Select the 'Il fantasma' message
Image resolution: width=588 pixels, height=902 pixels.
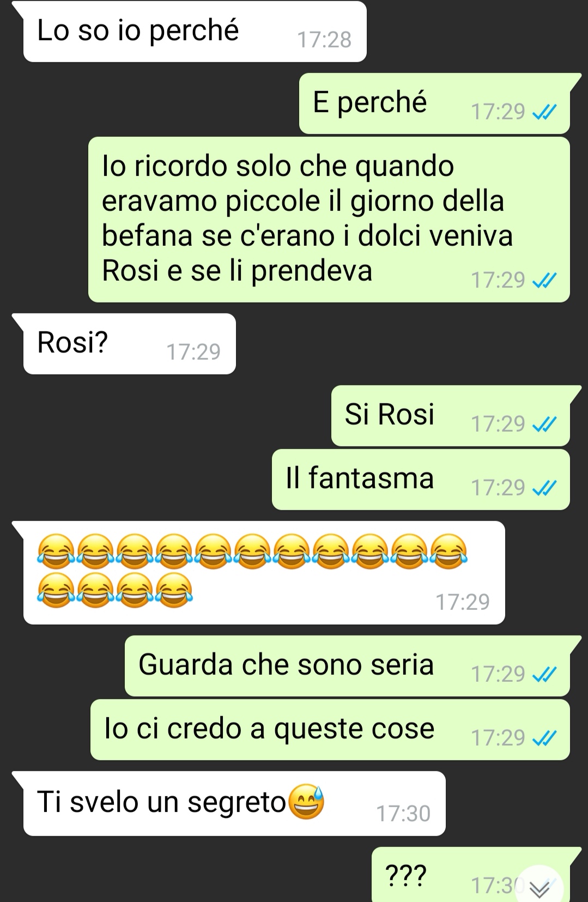pos(421,480)
